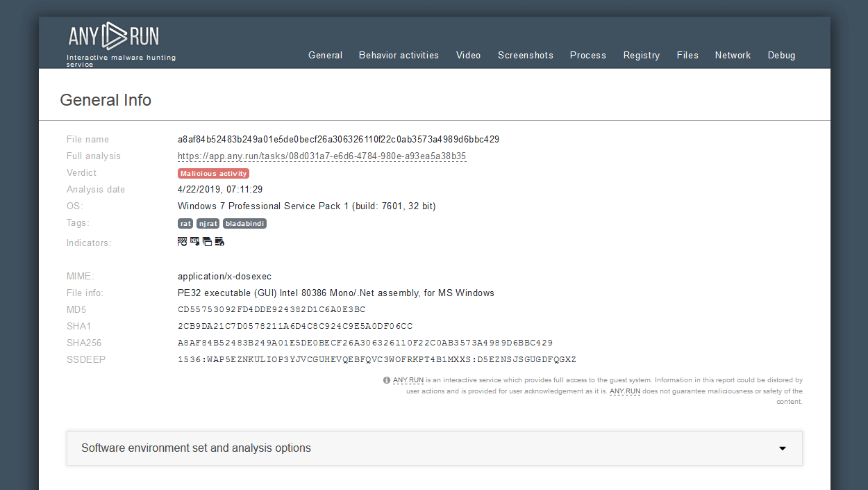Go to Behavior activities section
Viewport: 868px width, 490px height.
399,55
